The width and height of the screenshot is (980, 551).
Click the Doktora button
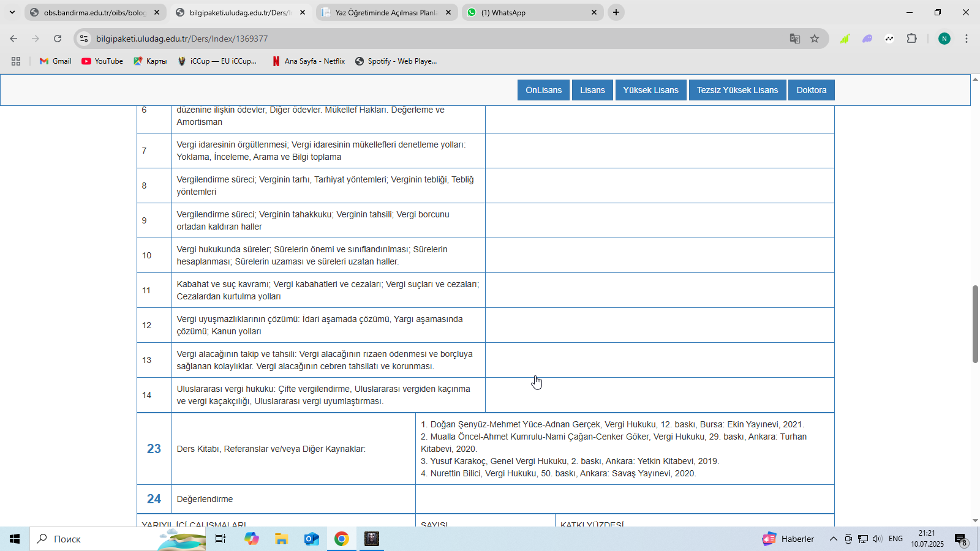812,90
